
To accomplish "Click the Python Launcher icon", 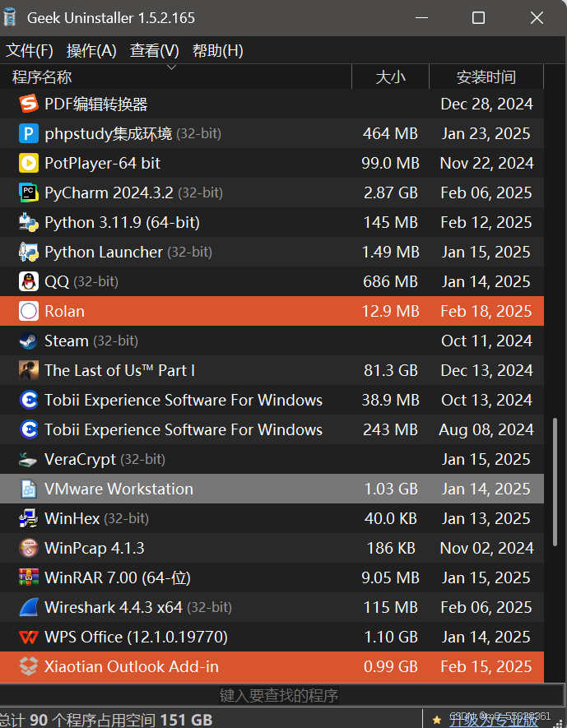I will coord(29,252).
